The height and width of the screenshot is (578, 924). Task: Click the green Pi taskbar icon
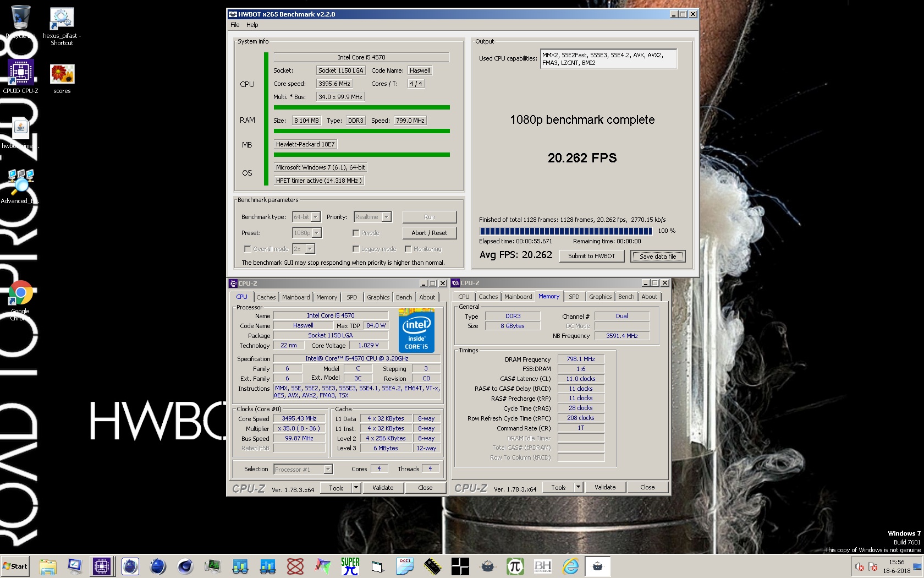[x=515, y=566]
